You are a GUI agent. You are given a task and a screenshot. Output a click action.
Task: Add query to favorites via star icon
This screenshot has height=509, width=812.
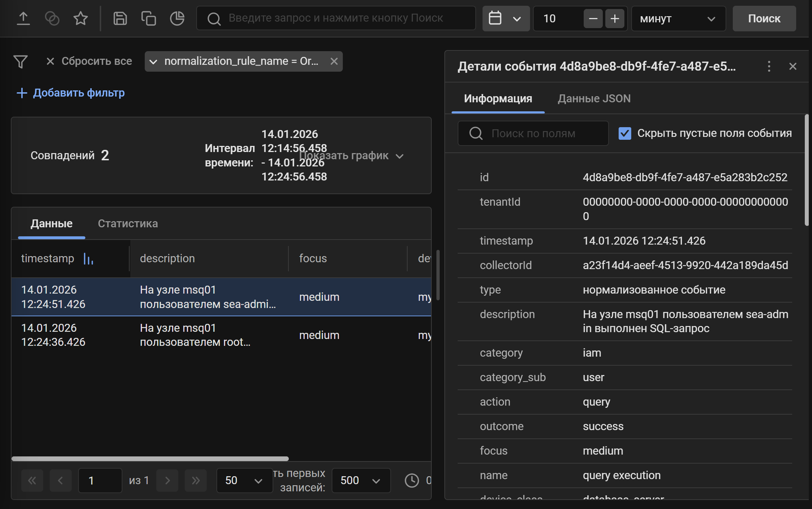[80, 18]
